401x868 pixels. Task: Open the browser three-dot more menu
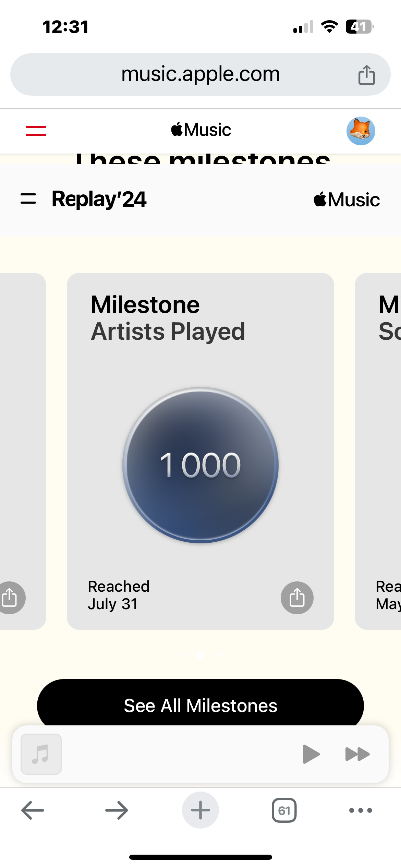[x=361, y=810]
